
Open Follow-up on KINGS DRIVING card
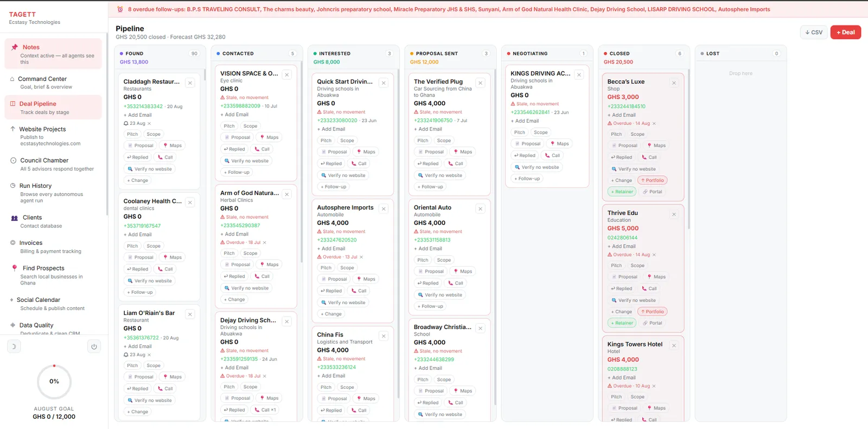click(x=527, y=179)
